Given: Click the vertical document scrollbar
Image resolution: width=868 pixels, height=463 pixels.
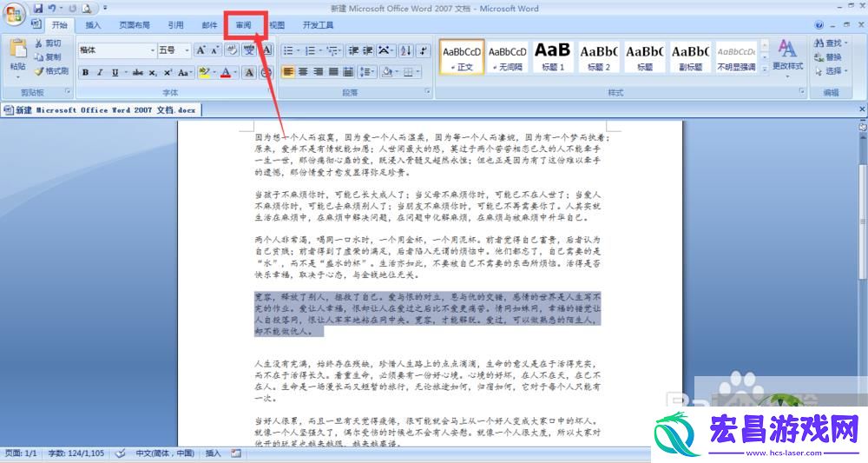Looking at the screenshot, I should coord(863,222).
